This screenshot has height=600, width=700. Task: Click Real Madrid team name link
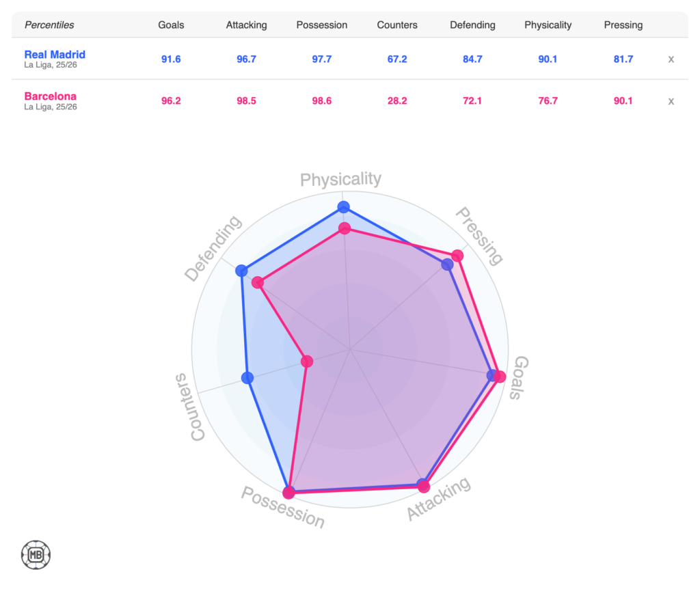coord(55,55)
